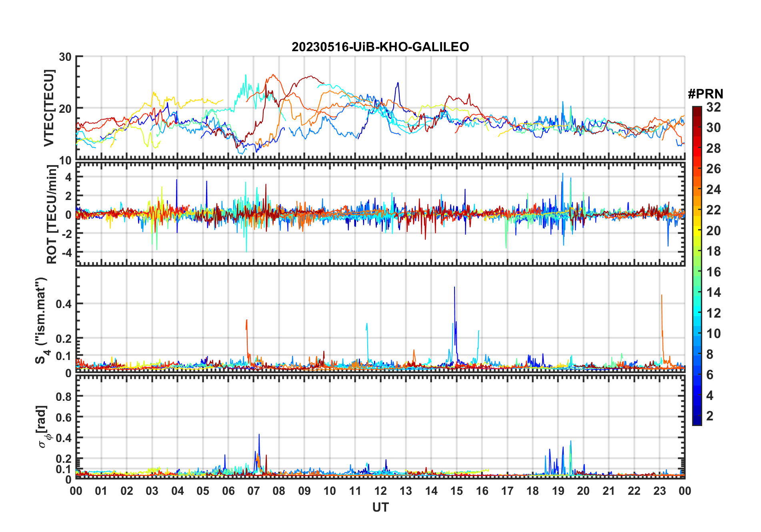This screenshot has height=532, width=761.
Task: Select UT axis tick label "09"
Action: pyautogui.click(x=304, y=491)
